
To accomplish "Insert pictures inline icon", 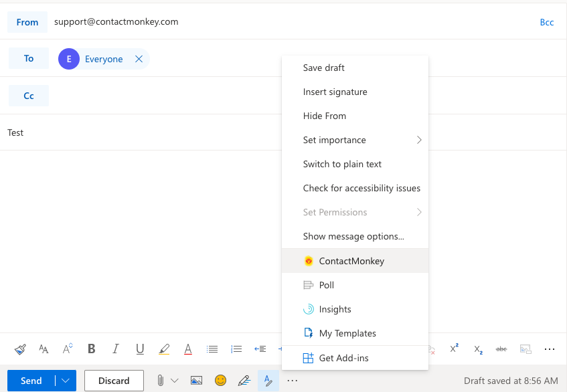I will click(196, 381).
